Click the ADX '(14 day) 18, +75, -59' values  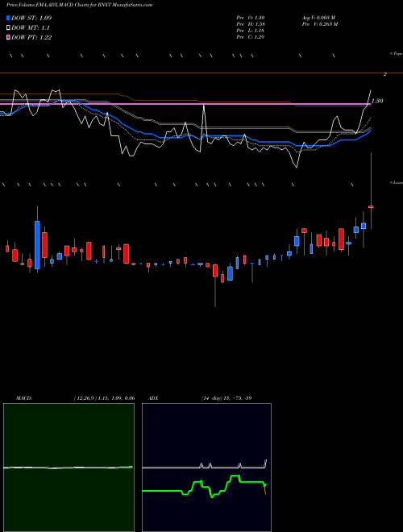pyautogui.click(x=226, y=398)
